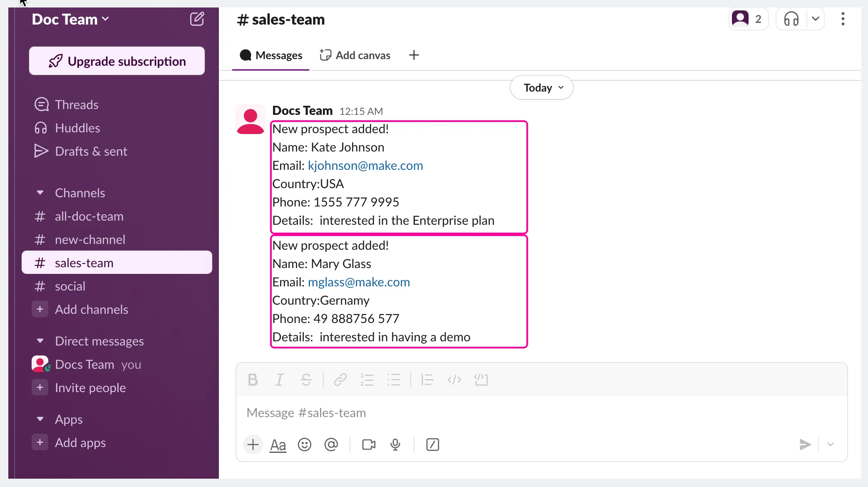Click the new message compose icon
868x487 pixels.
point(197,19)
